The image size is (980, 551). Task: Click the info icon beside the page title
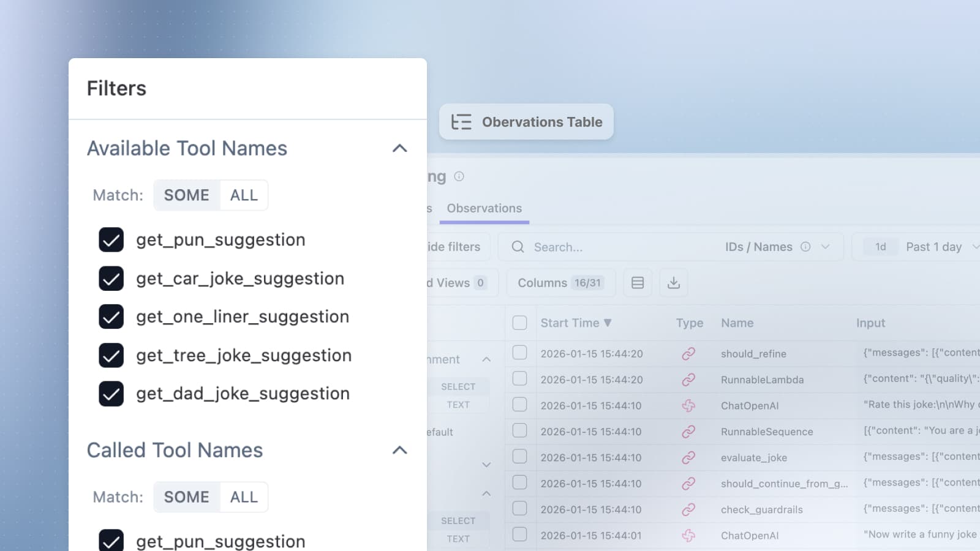(x=459, y=176)
